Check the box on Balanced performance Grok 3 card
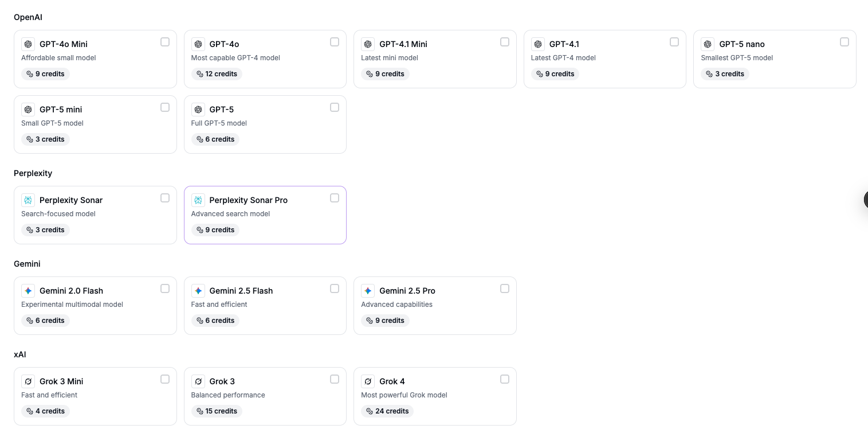This screenshot has height=429, width=868. click(x=335, y=379)
